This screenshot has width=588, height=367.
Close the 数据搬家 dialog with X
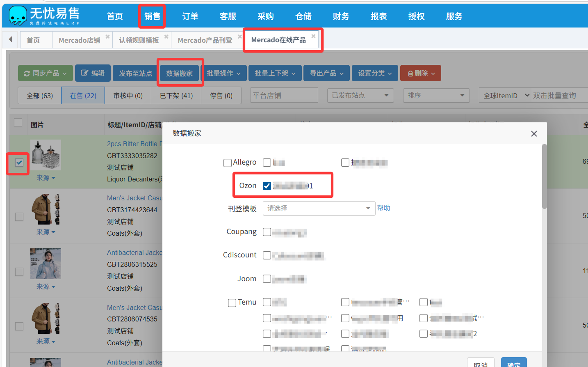coord(533,134)
